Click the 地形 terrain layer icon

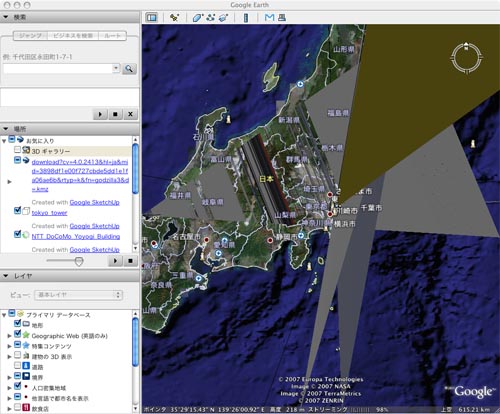26,324
